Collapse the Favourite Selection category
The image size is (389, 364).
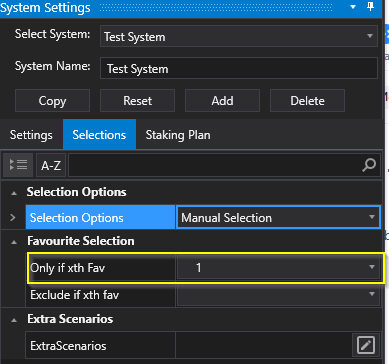tap(14, 242)
